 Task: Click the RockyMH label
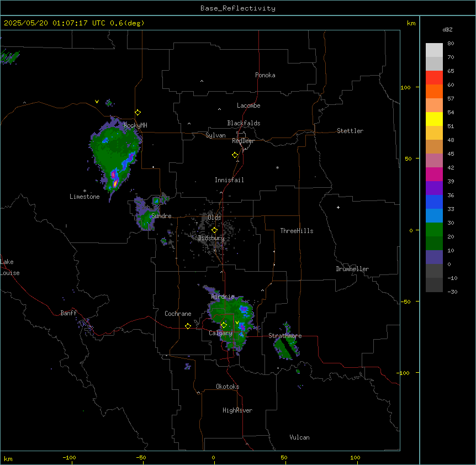coord(135,125)
